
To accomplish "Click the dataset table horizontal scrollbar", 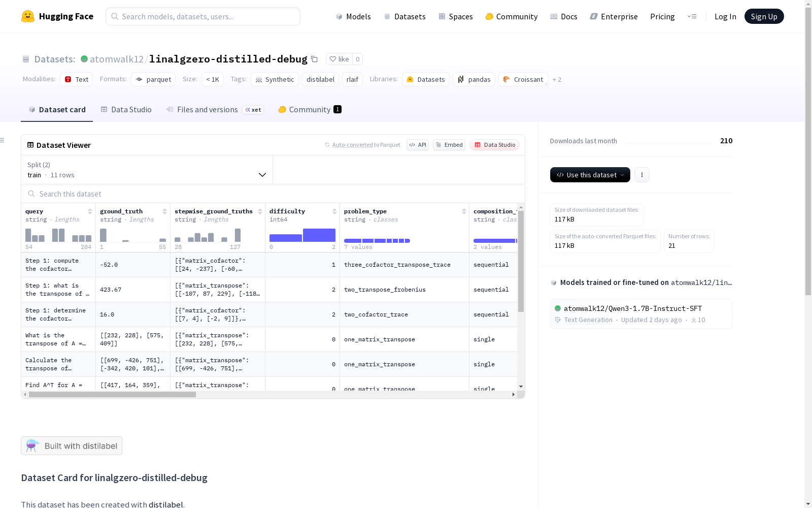I will pyautogui.click(x=112, y=394).
